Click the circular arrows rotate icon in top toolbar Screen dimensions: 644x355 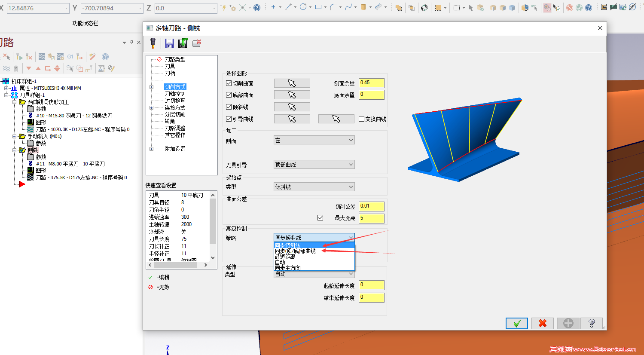tap(424, 8)
